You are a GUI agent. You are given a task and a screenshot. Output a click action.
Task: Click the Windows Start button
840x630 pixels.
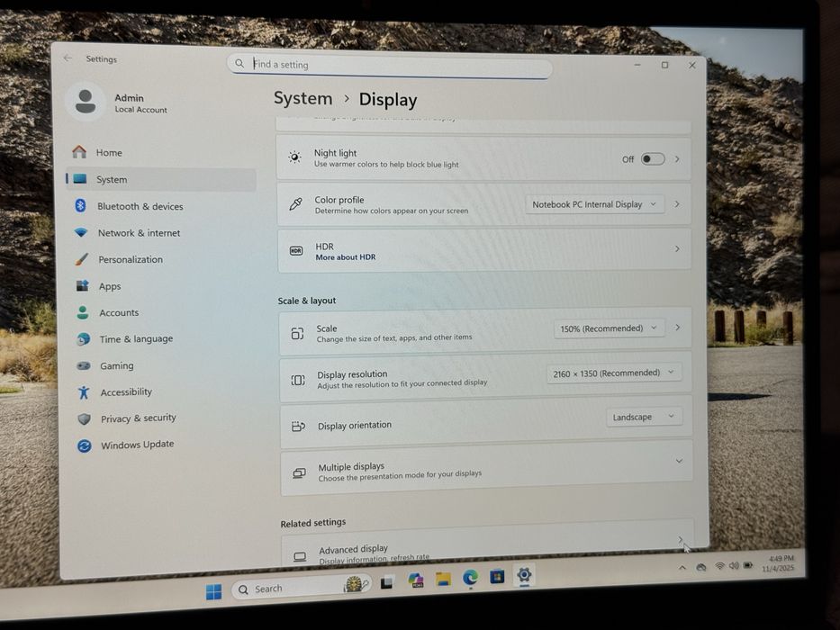(x=213, y=591)
